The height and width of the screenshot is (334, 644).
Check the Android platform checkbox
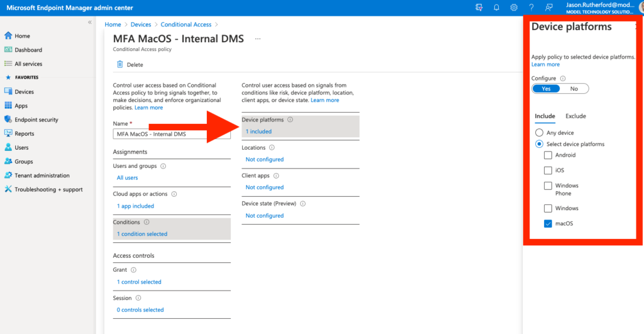[548, 155]
